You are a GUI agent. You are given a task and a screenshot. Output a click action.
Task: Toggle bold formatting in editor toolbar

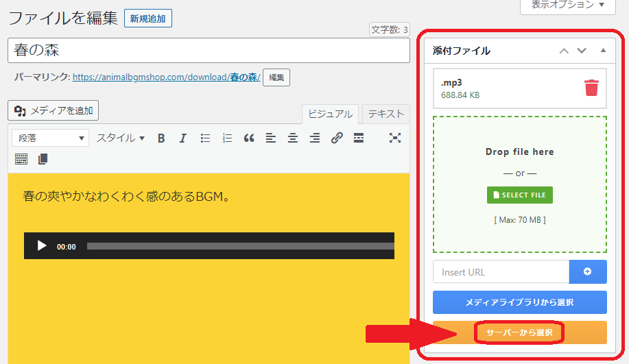161,138
